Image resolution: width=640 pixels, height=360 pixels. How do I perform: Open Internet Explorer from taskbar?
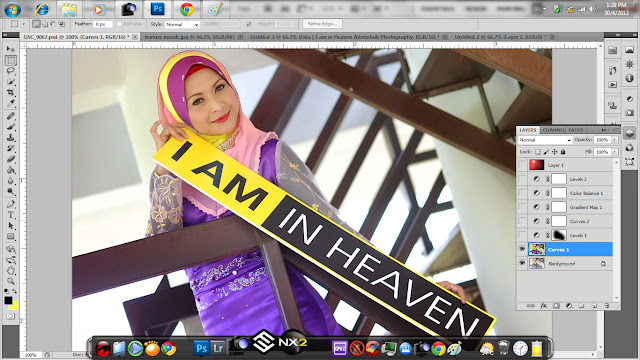coord(41,9)
